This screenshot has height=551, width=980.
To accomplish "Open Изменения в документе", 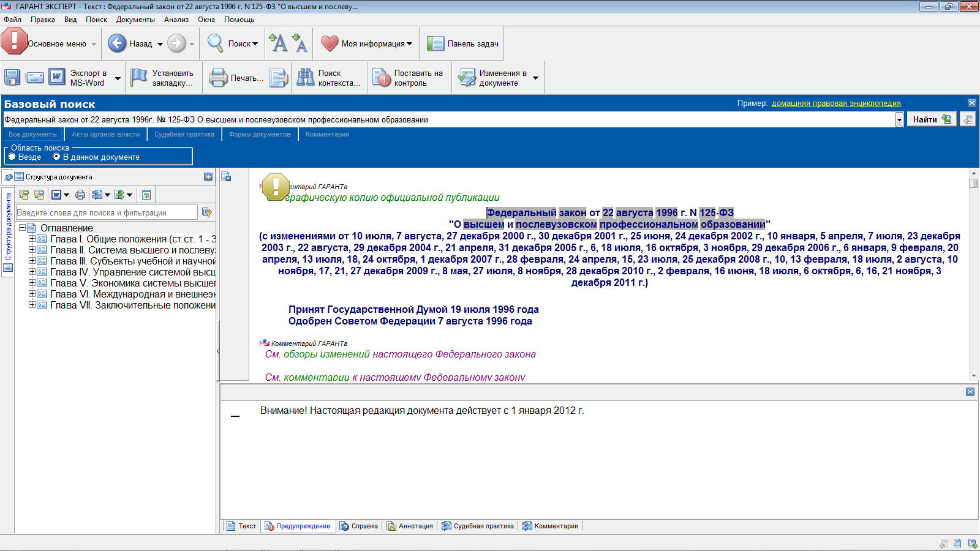I will (x=467, y=77).
